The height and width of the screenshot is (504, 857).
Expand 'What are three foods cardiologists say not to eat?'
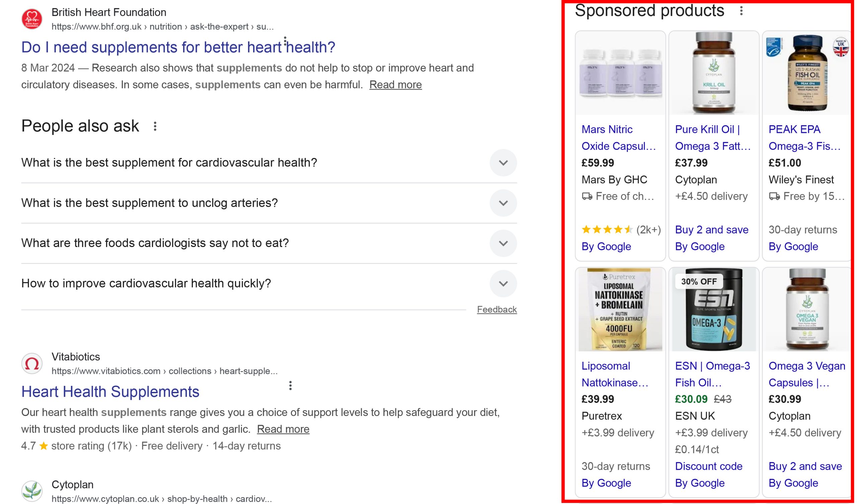coord(503,243)
